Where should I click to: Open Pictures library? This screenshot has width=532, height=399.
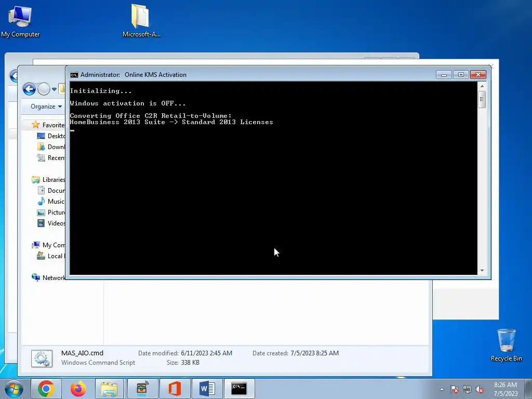51,212
